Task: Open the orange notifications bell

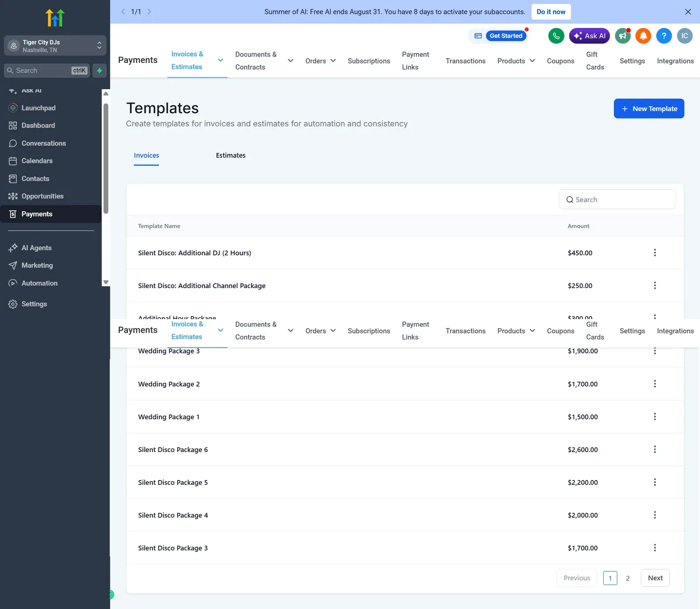Action: click(643, 36)
